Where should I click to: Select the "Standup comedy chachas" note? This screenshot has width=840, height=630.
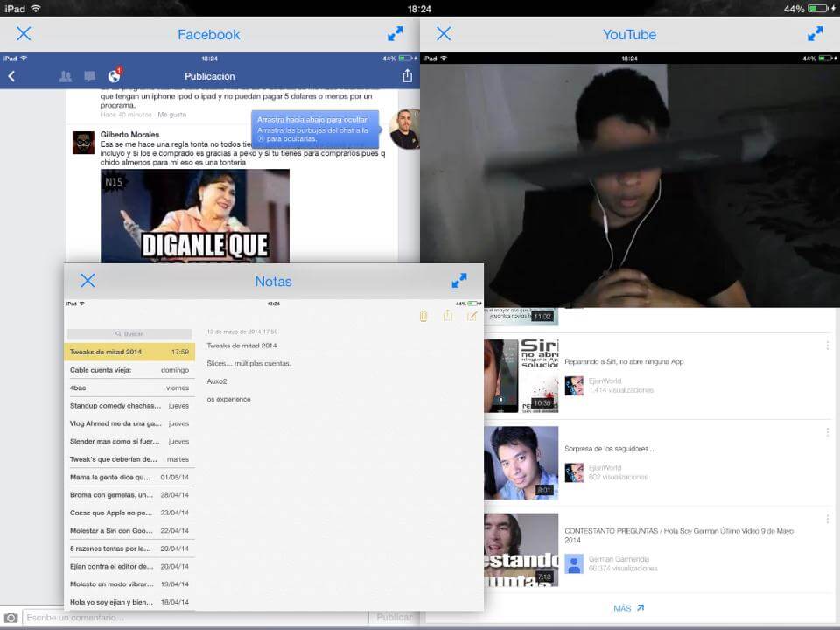129,406
